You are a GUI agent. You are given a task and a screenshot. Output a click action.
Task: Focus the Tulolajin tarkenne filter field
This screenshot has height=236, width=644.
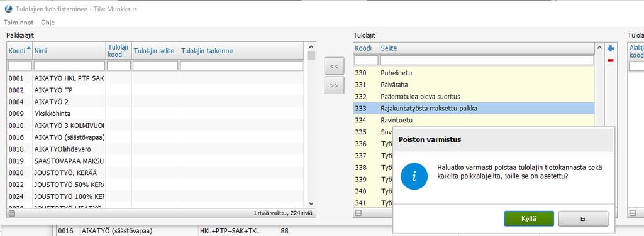241,65
